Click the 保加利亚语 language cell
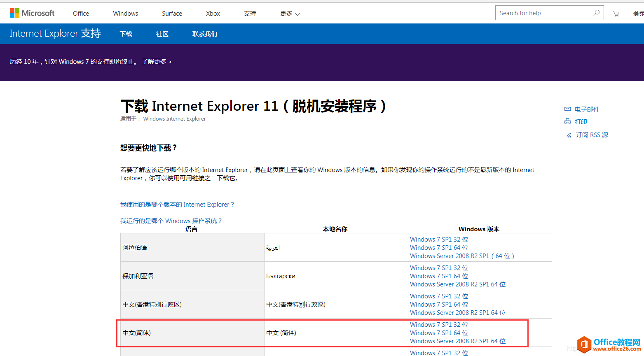The image size is (644, 356). coord(192,276)
